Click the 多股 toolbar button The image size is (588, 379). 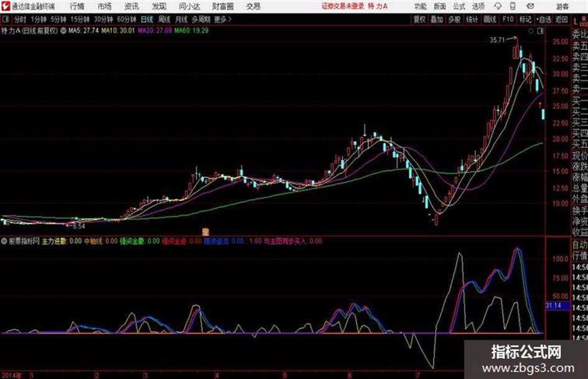click(454, 19)
